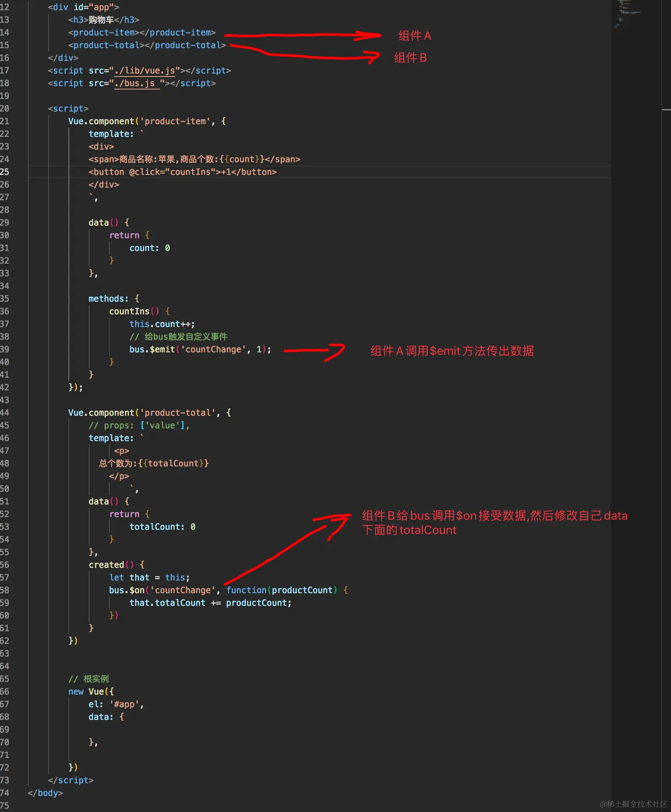
Task: Click the template: key on line 46
Action: pyautogui.click(x=111, y=438)
